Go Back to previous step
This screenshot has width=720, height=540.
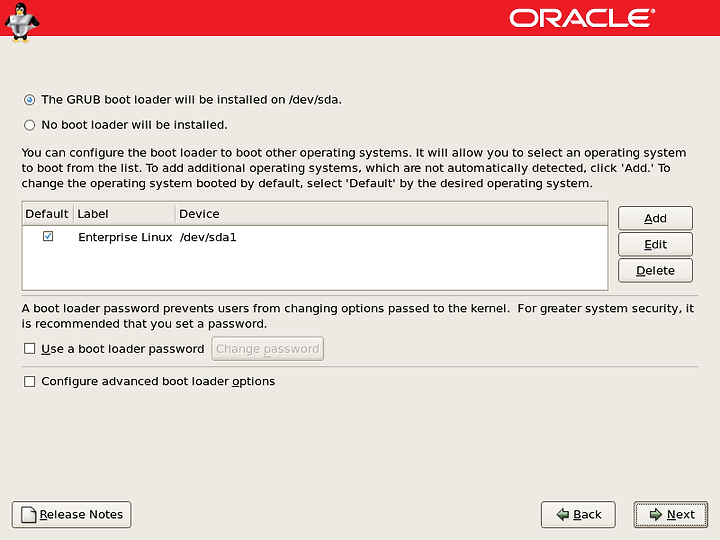pos(578,514)
